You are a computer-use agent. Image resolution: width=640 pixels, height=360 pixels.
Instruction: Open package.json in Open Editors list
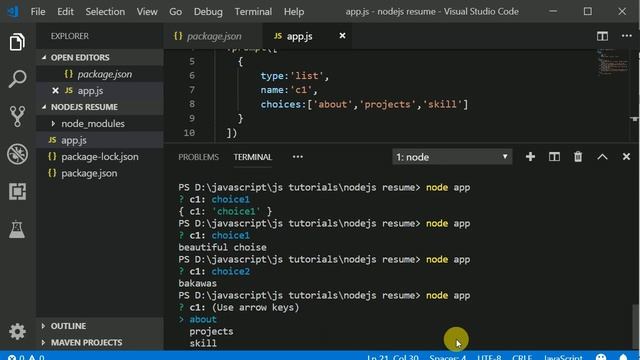(100, 74)
